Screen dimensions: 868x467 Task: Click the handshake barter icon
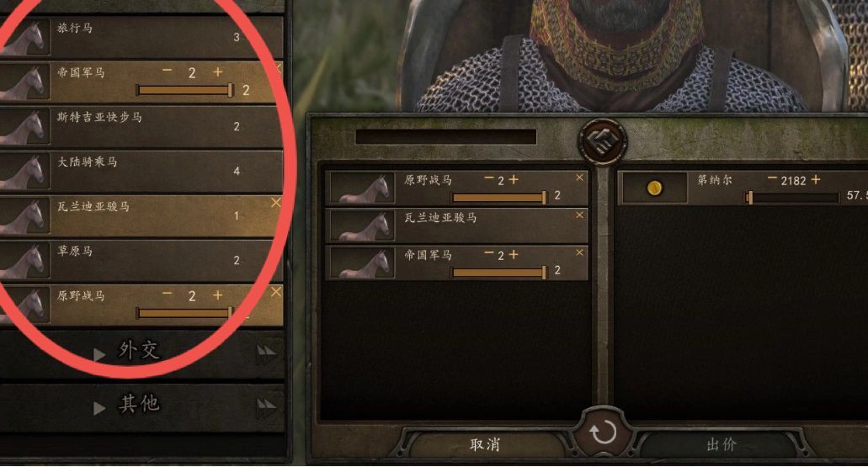602,141
